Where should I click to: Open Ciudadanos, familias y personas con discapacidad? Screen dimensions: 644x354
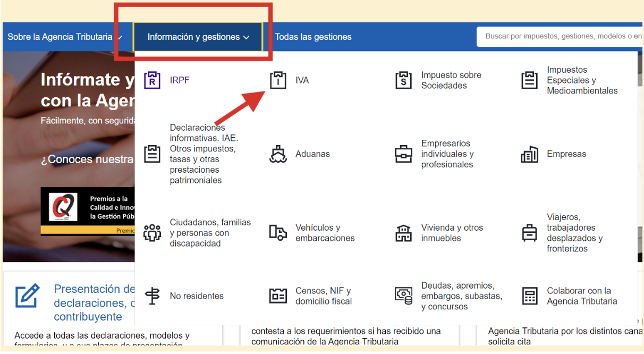(x=210, y=233)
